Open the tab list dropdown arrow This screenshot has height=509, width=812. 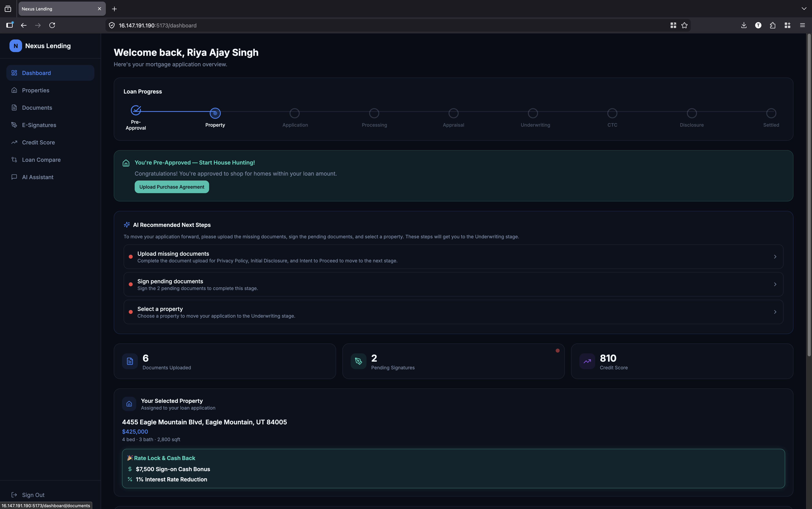point(804,9)
